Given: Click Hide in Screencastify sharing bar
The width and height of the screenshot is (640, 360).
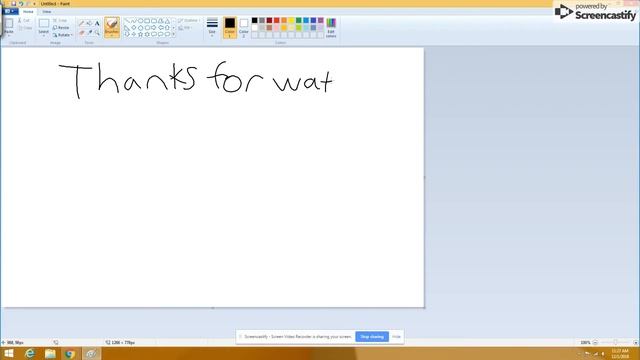Looking at the screenshot, I should click(x=396, y=337).
